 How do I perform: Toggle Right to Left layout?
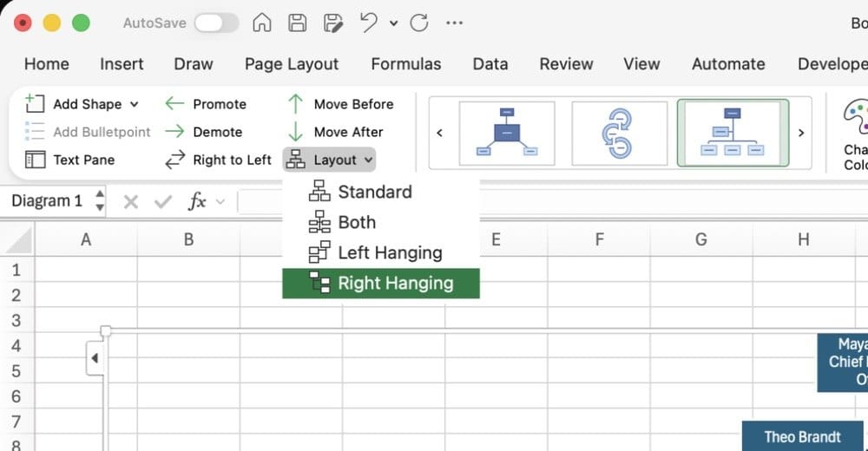pos(218,160)
